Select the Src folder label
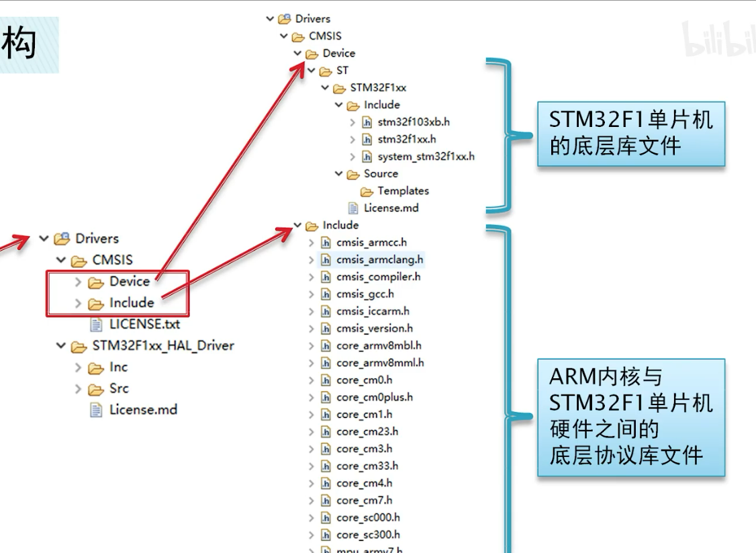The width and height of the screenshot is (756, 553). [x=119, y=388]
